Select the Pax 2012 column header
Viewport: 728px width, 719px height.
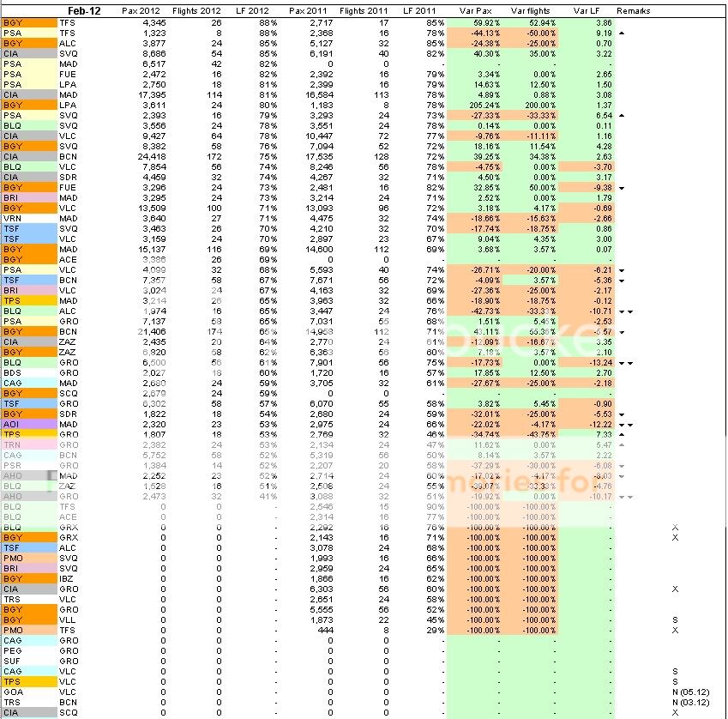click(x=141, y=11)
